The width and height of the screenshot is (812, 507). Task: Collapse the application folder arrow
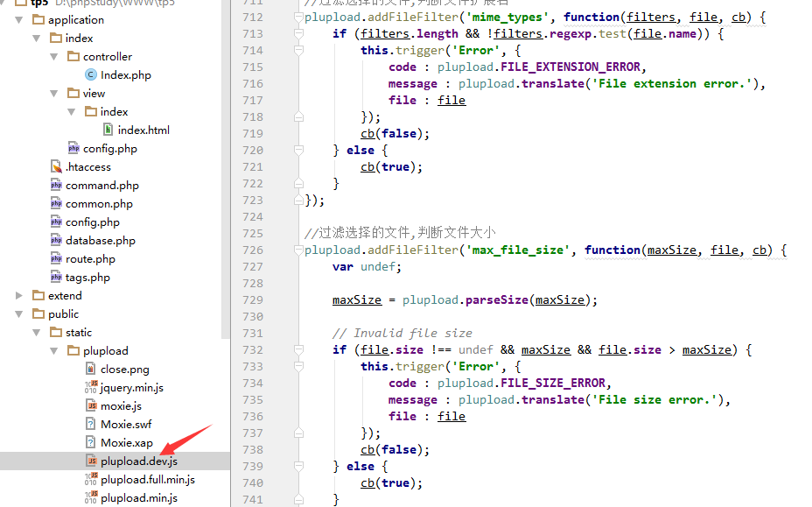coord(19,20)
